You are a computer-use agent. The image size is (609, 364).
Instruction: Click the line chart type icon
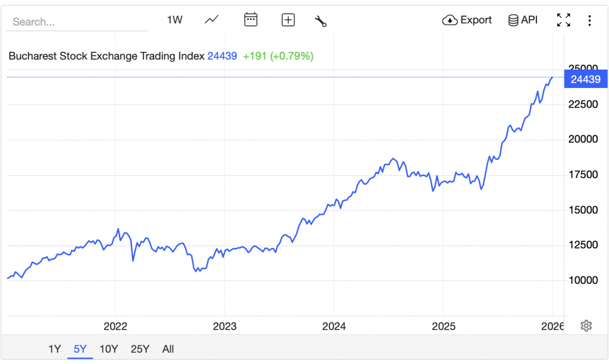(211, 20)
